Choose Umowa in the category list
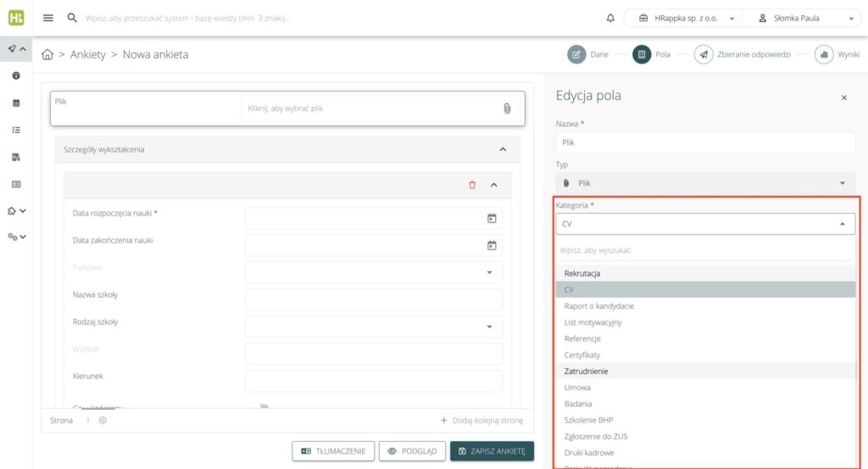This screenshot has height=469, width=868. click(578, 388)
